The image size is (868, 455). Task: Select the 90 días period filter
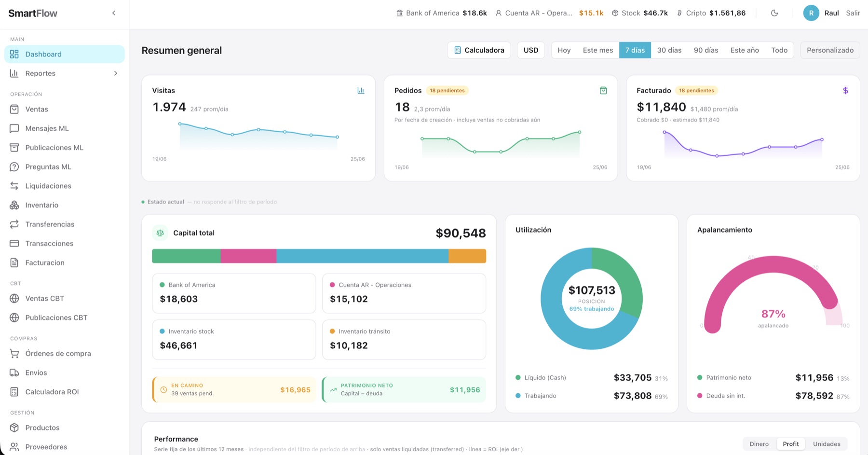pos(706,50)
